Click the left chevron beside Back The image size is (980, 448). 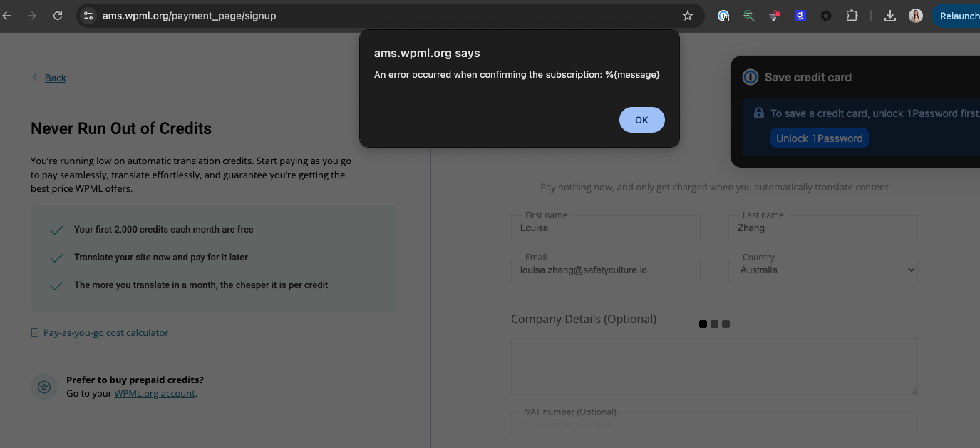tap(35, 77)
